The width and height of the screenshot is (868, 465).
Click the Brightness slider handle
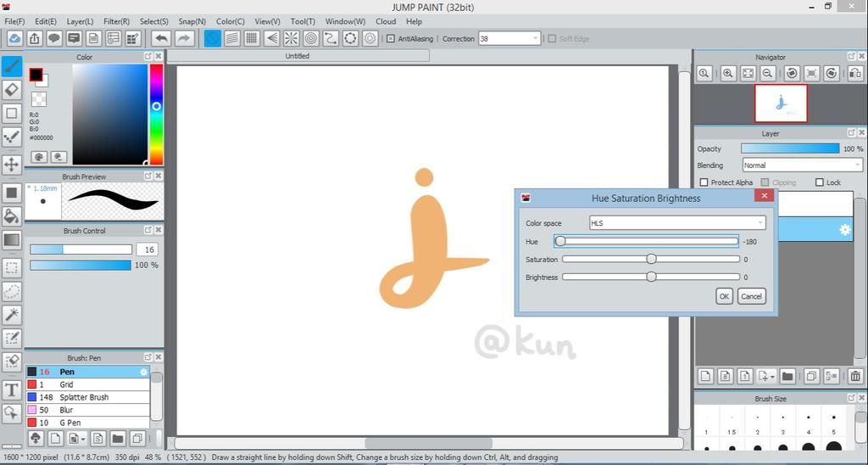[652, 277]
